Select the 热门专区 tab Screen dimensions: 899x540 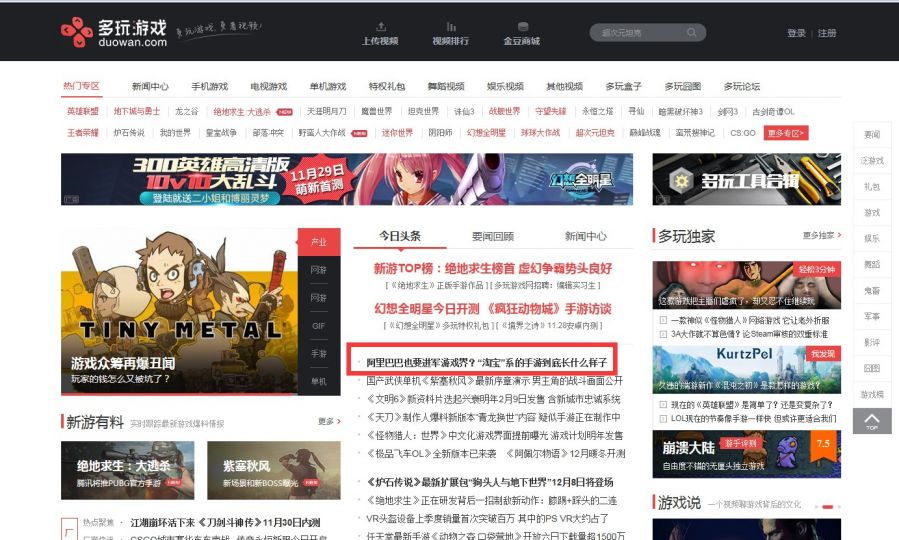click(x=81, y=86)
